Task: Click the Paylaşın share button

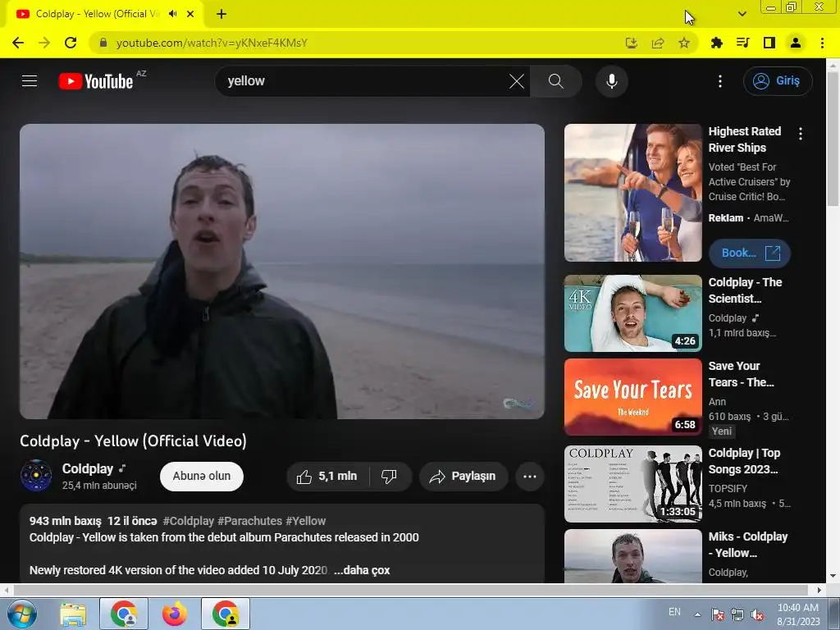Action: 463,477
